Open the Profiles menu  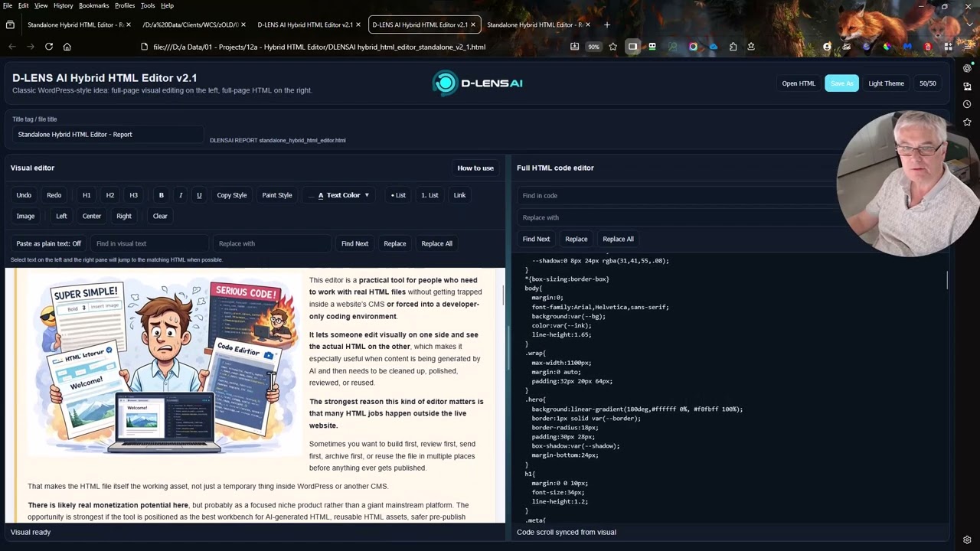click(125, 5)
